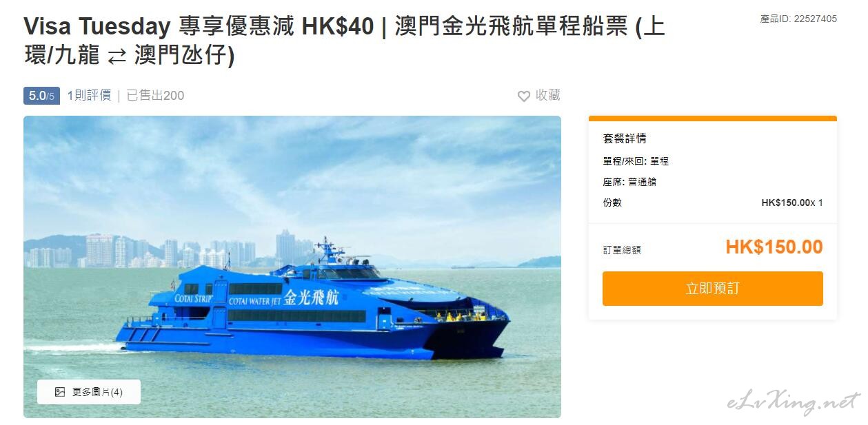This screenshot has height=425, width=868.
Task: Click the 套餐詳情 heading
Action: coord(625,138)
